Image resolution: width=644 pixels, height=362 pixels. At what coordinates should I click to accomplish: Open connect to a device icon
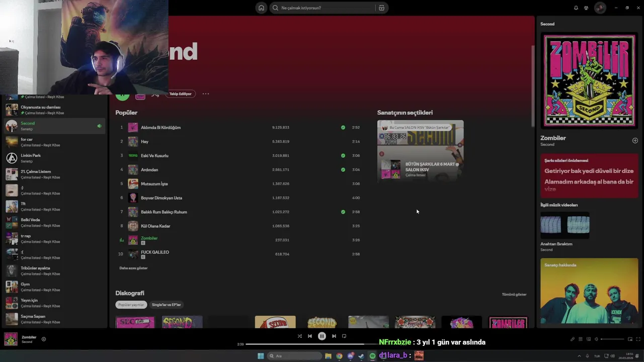(588, 339)
